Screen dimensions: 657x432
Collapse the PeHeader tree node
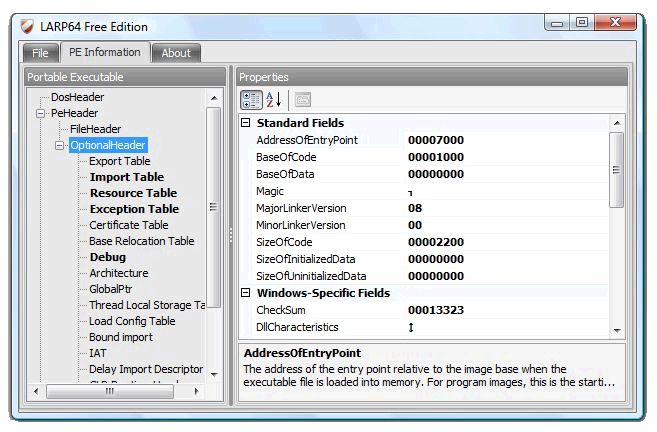click(x=40, y=113)
